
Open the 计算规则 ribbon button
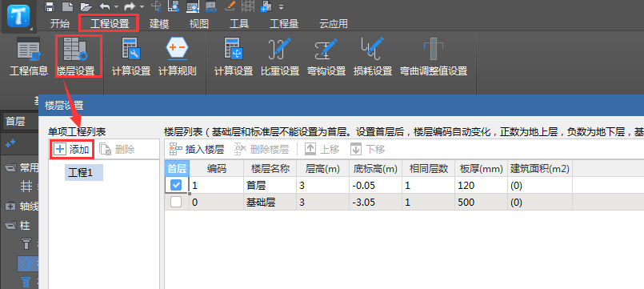178,57
